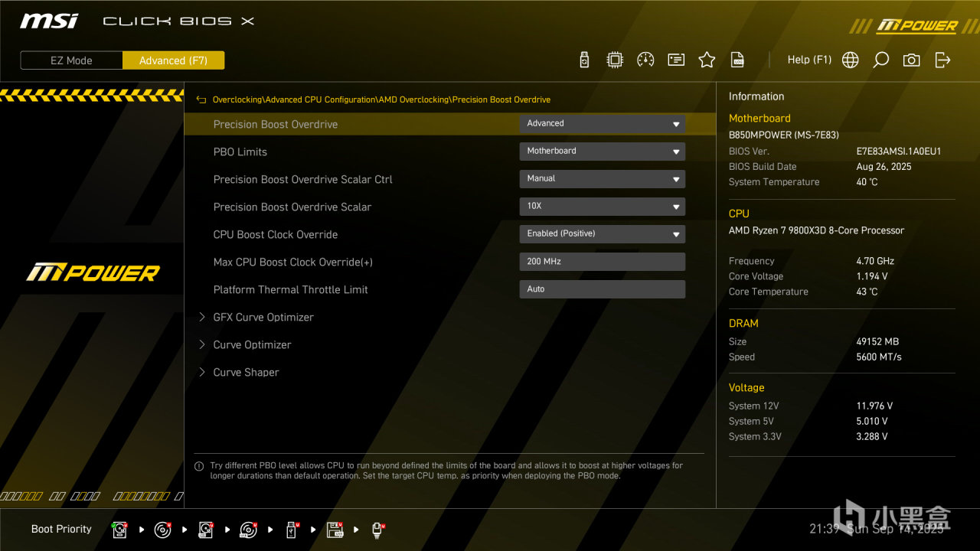
Task: Click the BIOS version E7E83AMSI.1A0EU1
Action: (x=899, y=152)
